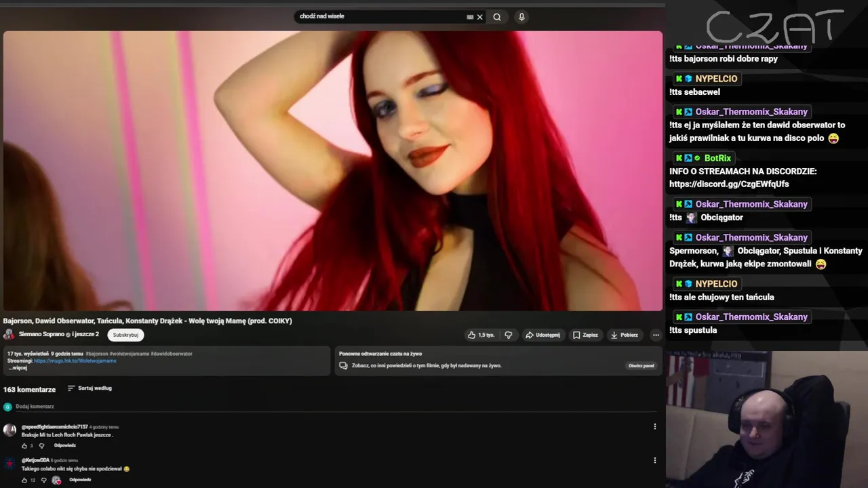Click creator heart icon on "Takiego colabo" comment

(x=56, y=480)
